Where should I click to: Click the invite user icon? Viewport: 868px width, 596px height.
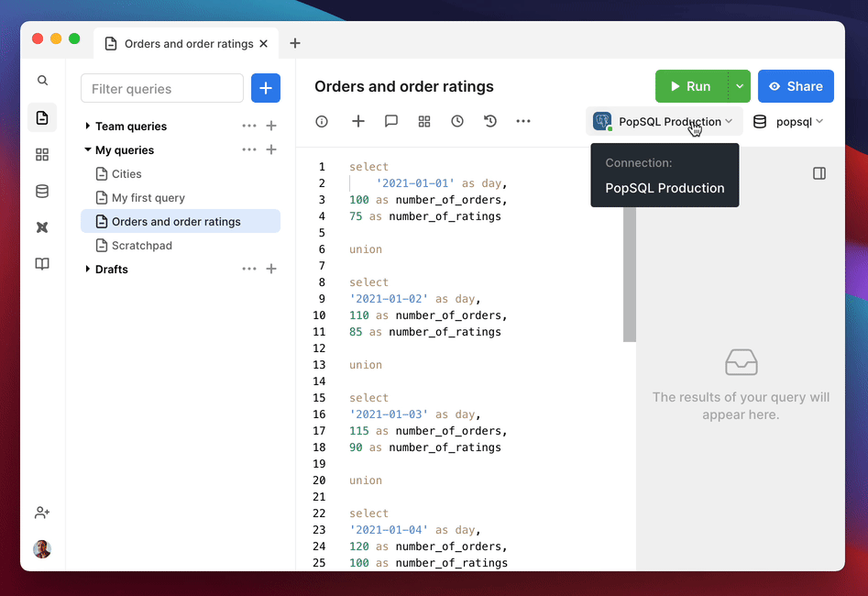click(42, 513)
